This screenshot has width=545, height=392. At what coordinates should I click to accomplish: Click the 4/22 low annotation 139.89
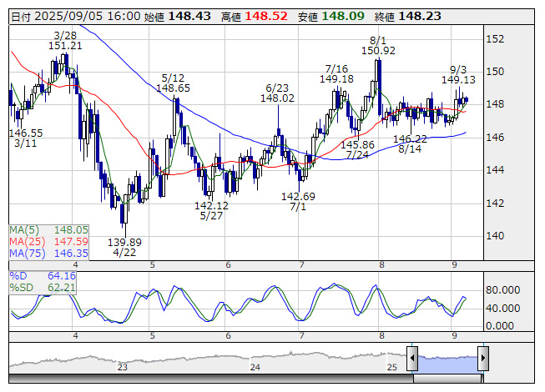point(123,242)
